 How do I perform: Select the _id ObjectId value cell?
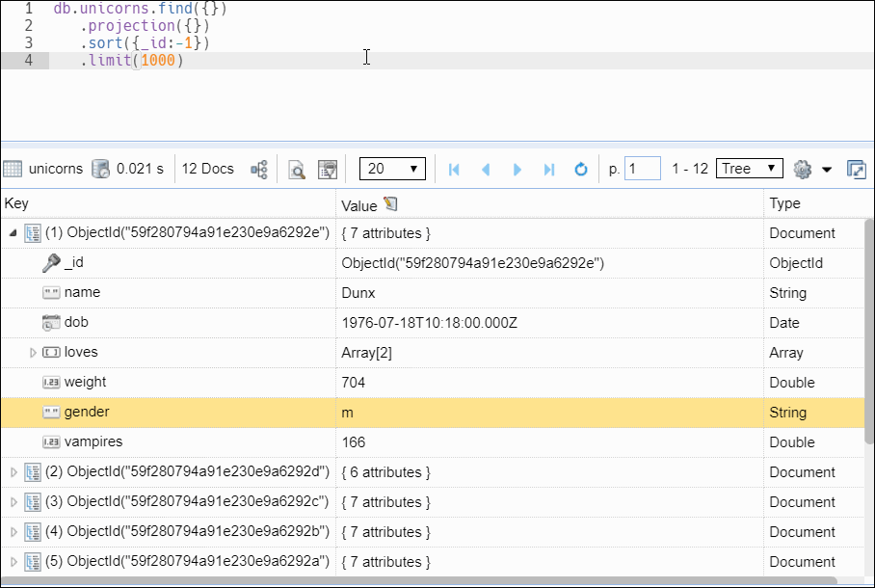(x=549, y=263)
